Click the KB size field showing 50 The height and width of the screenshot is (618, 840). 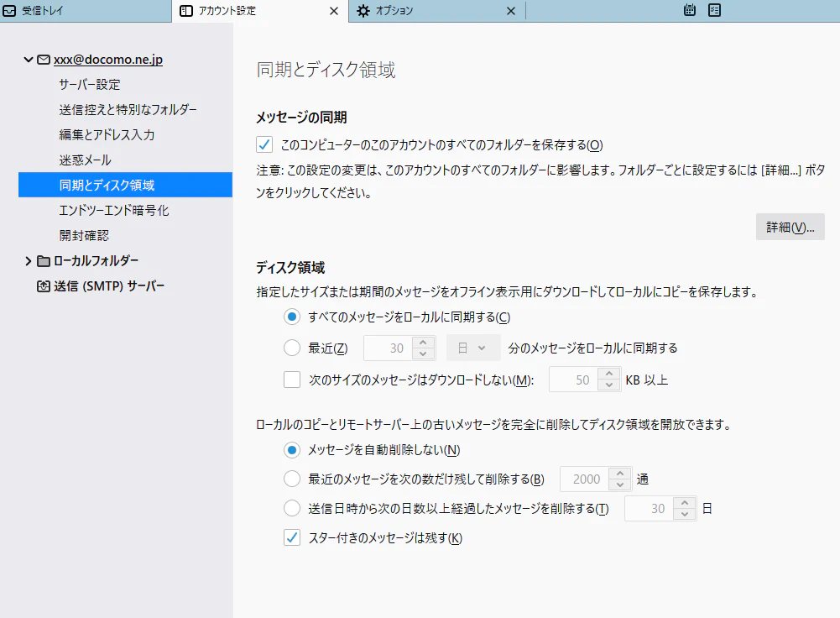pos(574,380)
